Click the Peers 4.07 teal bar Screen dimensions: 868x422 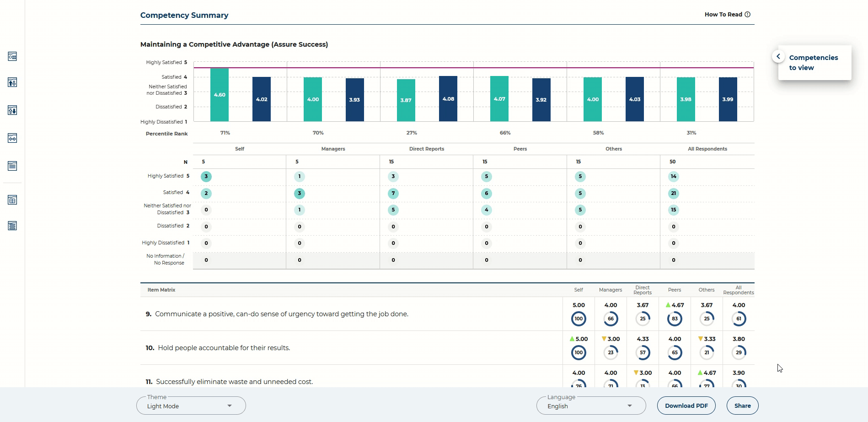499,98
